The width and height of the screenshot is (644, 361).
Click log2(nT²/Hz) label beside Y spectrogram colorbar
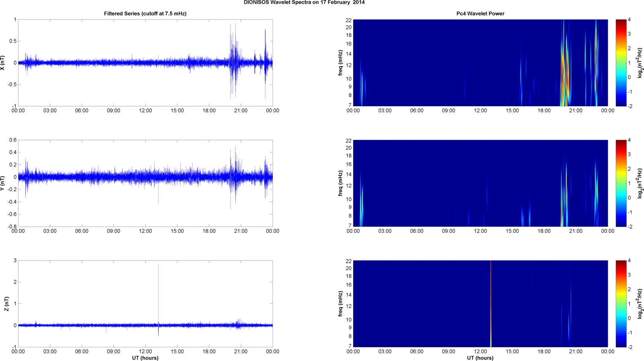click(x=640, y=183)
